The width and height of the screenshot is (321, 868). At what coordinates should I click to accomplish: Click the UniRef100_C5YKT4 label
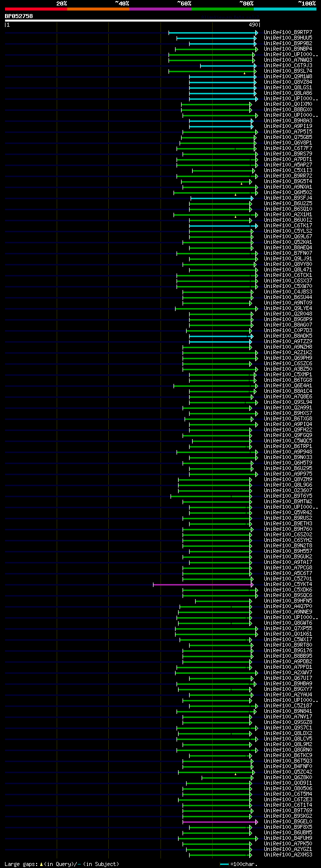click(x=288, y=584)
